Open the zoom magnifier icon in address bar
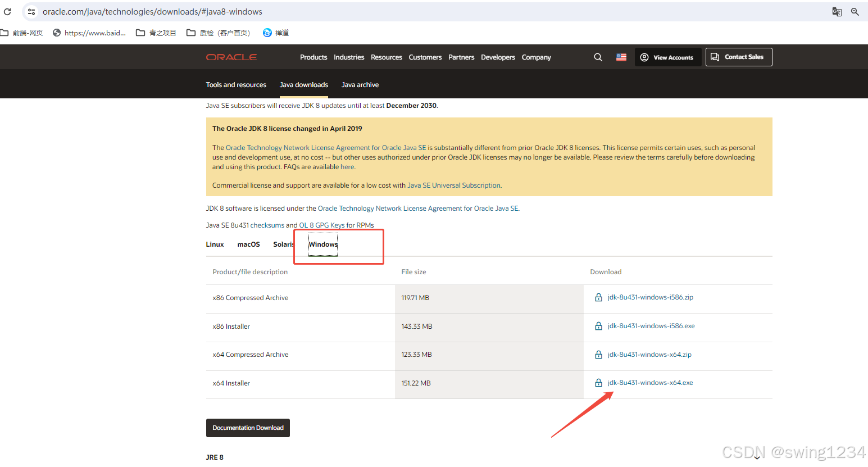868x467 pixels. click(855, 12)
